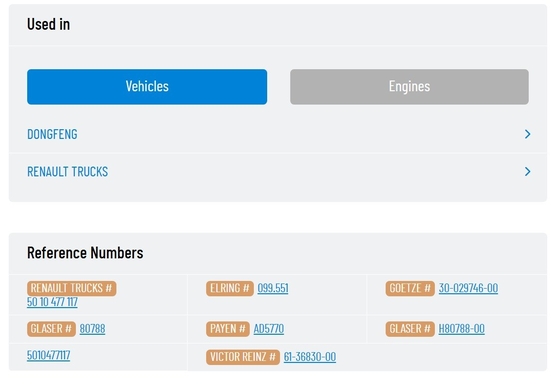Open Glaser reference H80788-00
Viewport: 560px width, 385px height.
coord(461,329)
